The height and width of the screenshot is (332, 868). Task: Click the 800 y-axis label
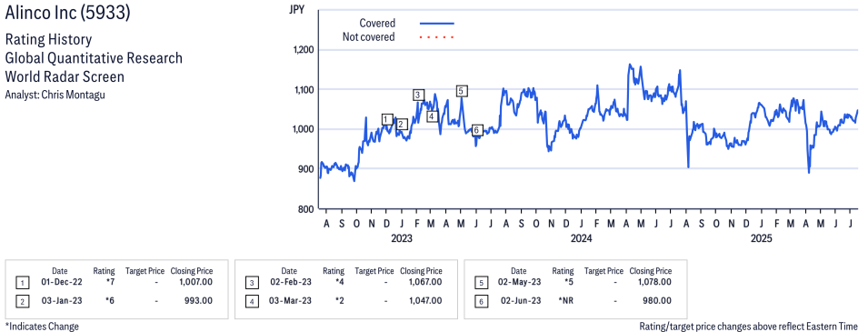(306, 209)
